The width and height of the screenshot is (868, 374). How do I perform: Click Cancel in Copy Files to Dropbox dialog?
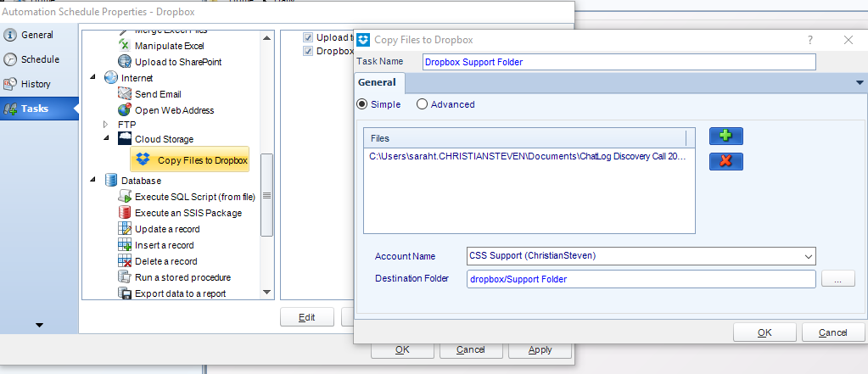tap(832, 332)
